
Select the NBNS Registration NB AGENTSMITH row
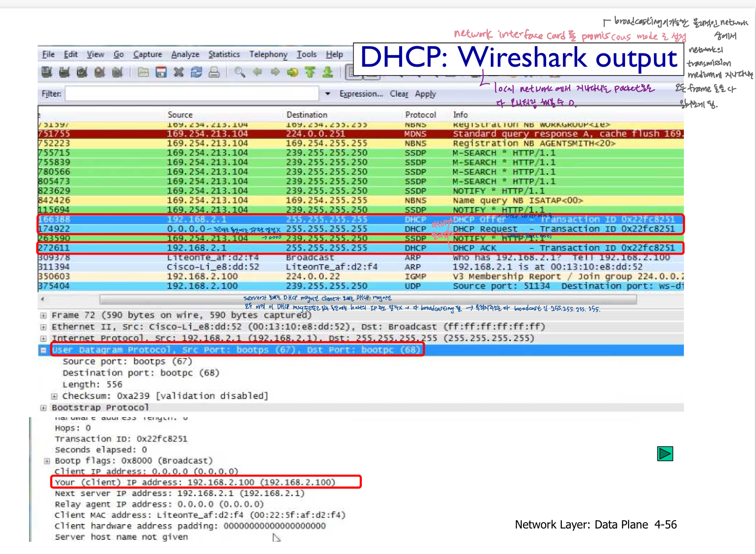(361, 143)
